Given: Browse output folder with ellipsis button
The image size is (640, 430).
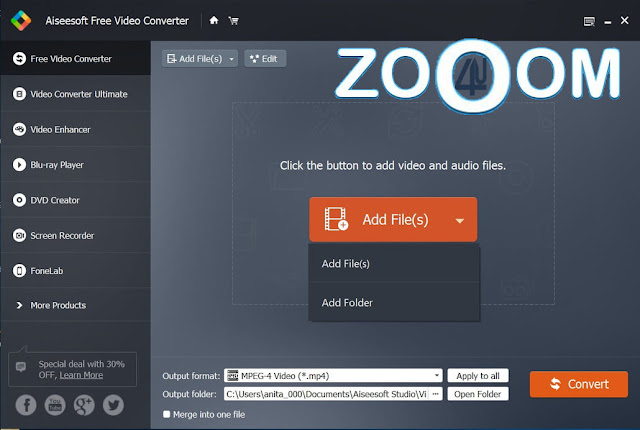Looking at the screenshot, I should coord(436,394).
